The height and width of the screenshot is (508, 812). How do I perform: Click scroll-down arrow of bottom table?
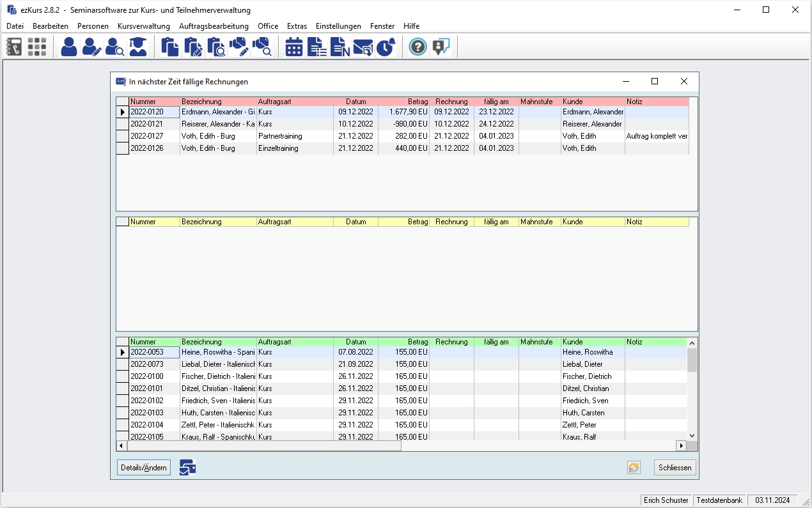pyautogui.click(x=692, y=436)
